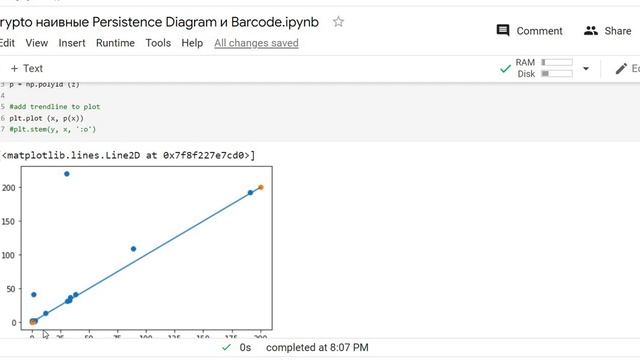The image size is (640, 360).
Task: Open the Comment panel
Action: point(529,31)
